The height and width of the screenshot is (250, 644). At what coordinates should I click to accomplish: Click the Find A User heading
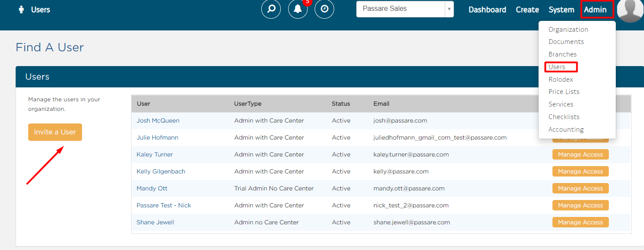(x=50, y=47)
